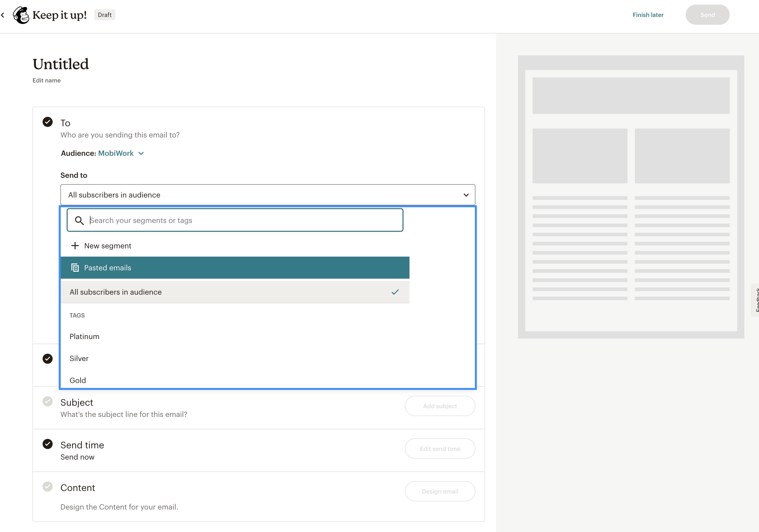Collapse the Send to combo box chevron
Viewport: 759px width, 532px height.
[466, 195]
